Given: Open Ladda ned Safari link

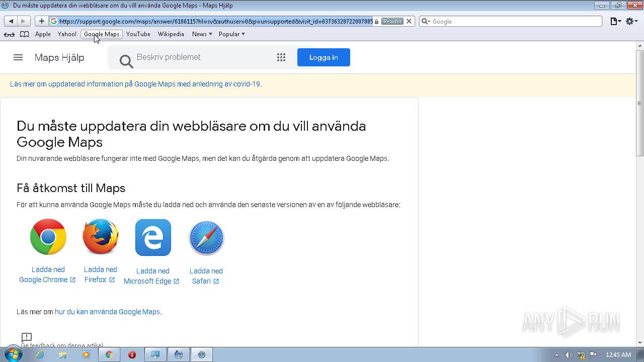Looking at the screenshot, I should (206, 276).
